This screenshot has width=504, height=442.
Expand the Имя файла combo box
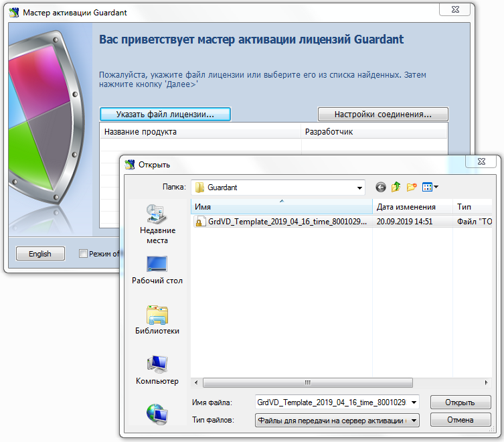(414, 402)
